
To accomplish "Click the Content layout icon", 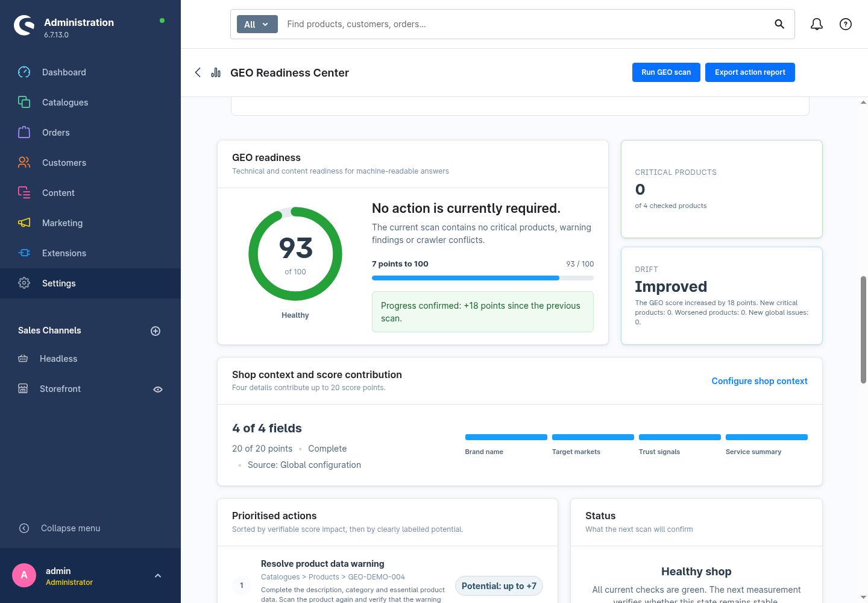I will (x=24, y=193).
